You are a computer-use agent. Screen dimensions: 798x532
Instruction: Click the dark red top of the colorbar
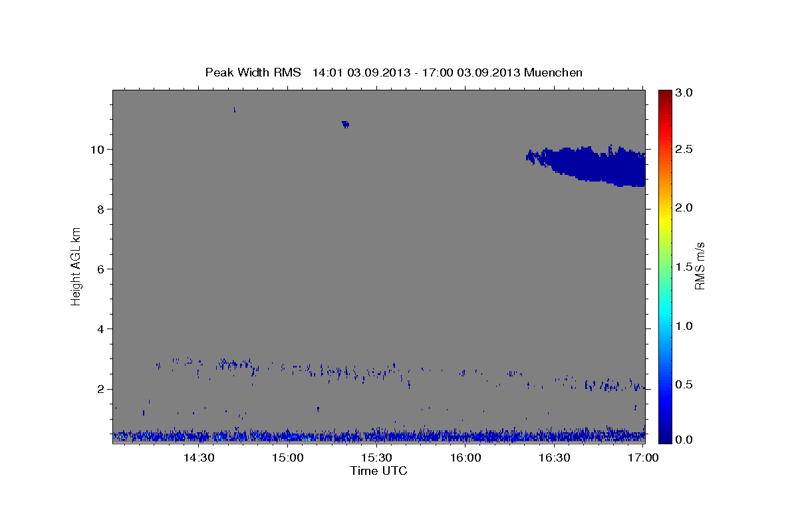(665, 96)
